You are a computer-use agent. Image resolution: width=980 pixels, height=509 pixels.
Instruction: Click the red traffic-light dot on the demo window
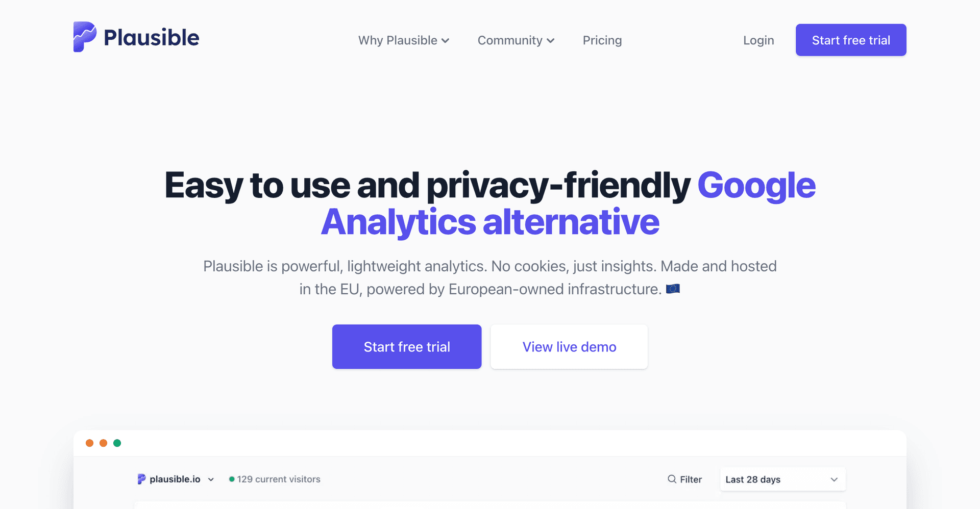90,443
